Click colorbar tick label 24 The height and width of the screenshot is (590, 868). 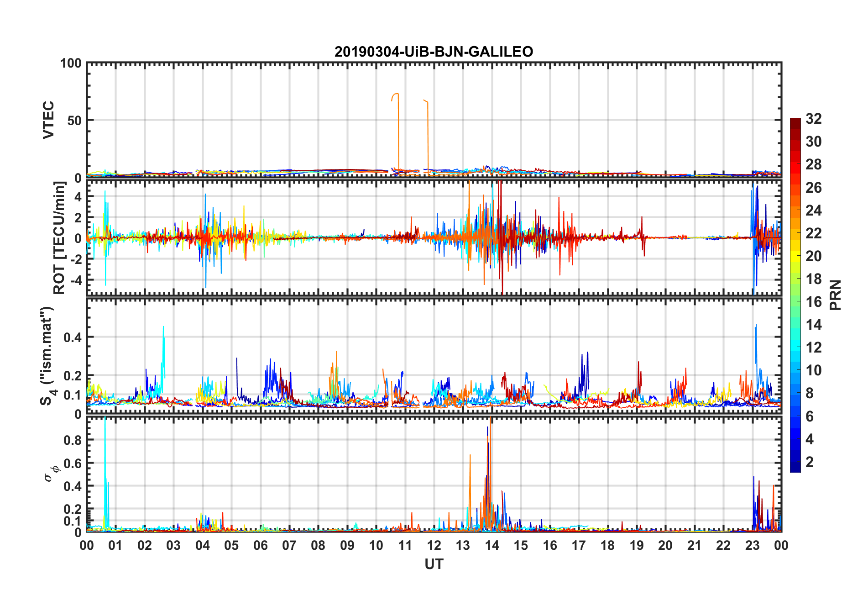(x=814, y=210)
